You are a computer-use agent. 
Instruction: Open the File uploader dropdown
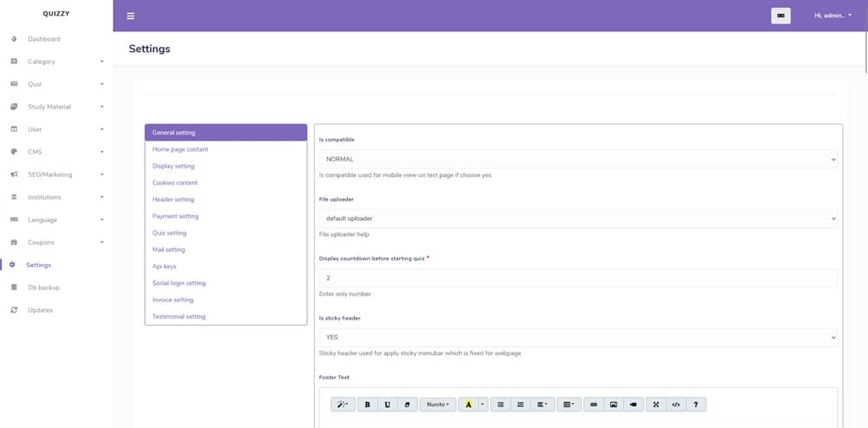pos(578,219)
